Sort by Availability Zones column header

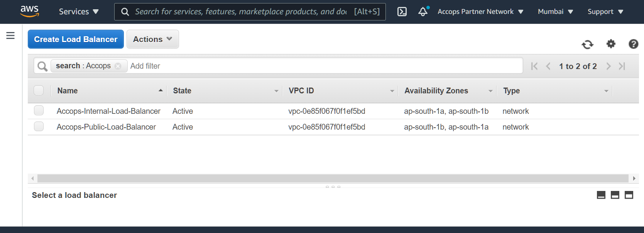pyautogui.click(x=448, y=91)
